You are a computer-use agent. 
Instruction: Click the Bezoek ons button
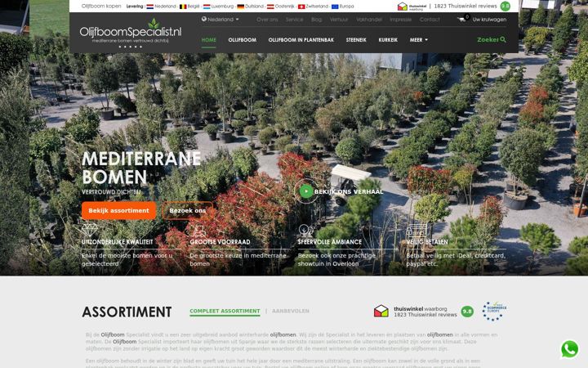coord(188,211)
